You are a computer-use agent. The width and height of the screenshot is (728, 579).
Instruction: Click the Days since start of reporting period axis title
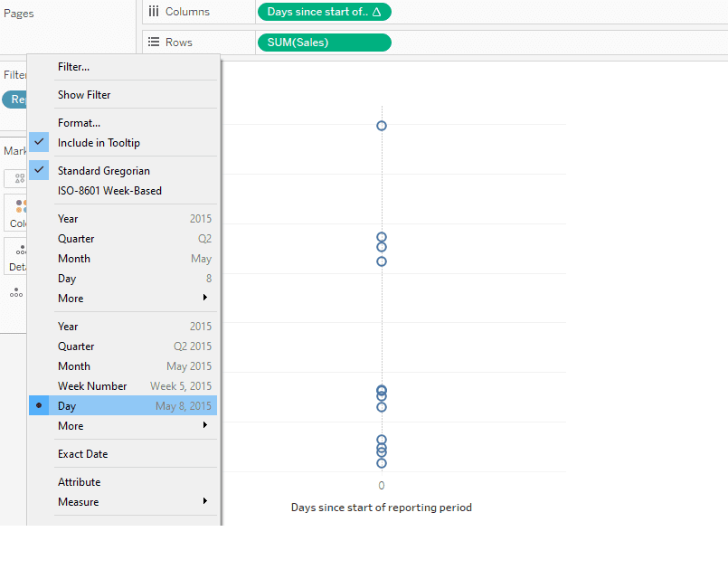(381, 508)
